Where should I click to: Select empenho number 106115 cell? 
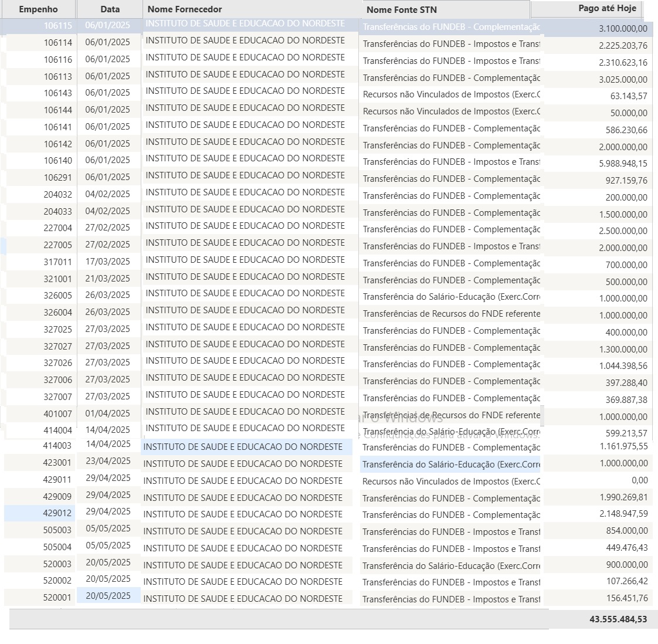click(57, 26)
